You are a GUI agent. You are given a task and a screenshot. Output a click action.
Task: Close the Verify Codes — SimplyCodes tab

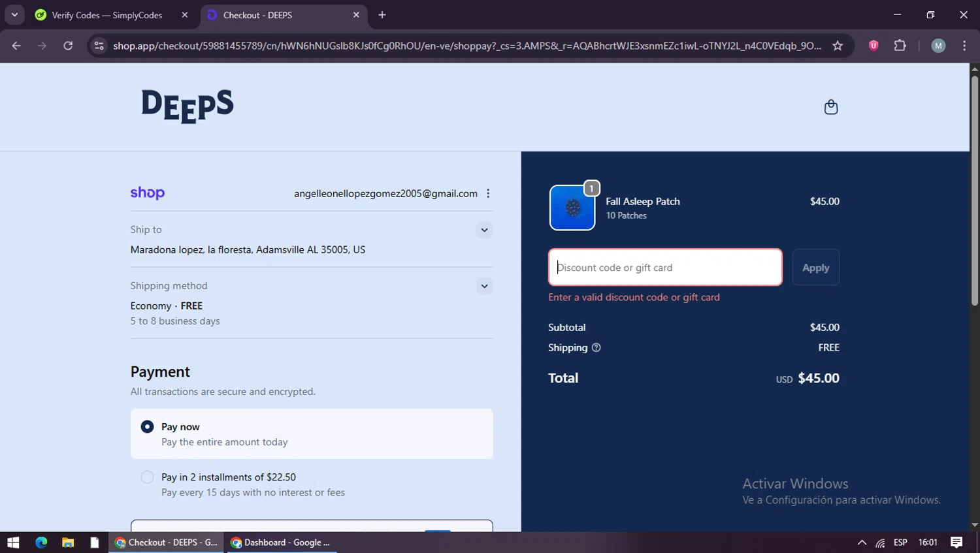(x=185, y=15)
